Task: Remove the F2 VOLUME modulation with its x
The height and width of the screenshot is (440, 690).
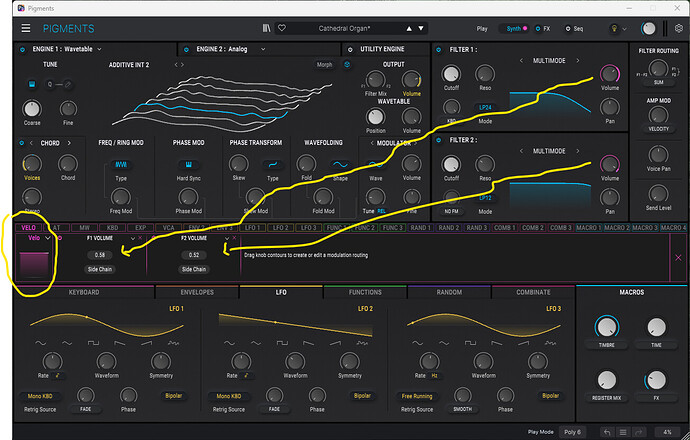Action: [x=235, y=238]
